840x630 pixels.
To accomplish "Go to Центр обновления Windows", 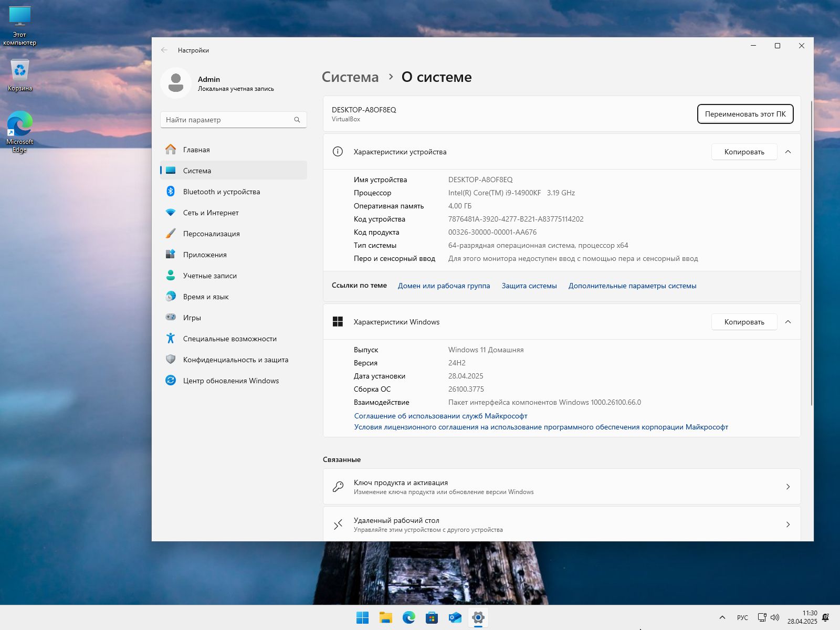I will [234, 381].
